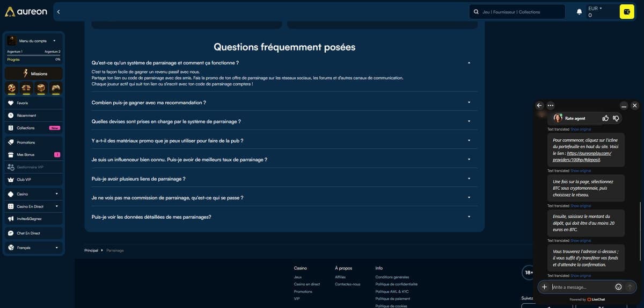Open the yellow wallet button
Screen dimensions: 644x308
(x=627, y=12)
